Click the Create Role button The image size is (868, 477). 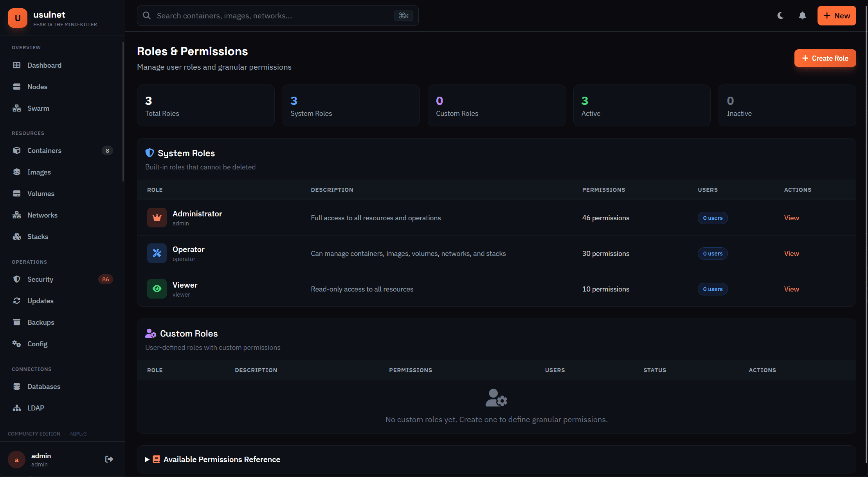pyautogui.click(x=825, y=58)
